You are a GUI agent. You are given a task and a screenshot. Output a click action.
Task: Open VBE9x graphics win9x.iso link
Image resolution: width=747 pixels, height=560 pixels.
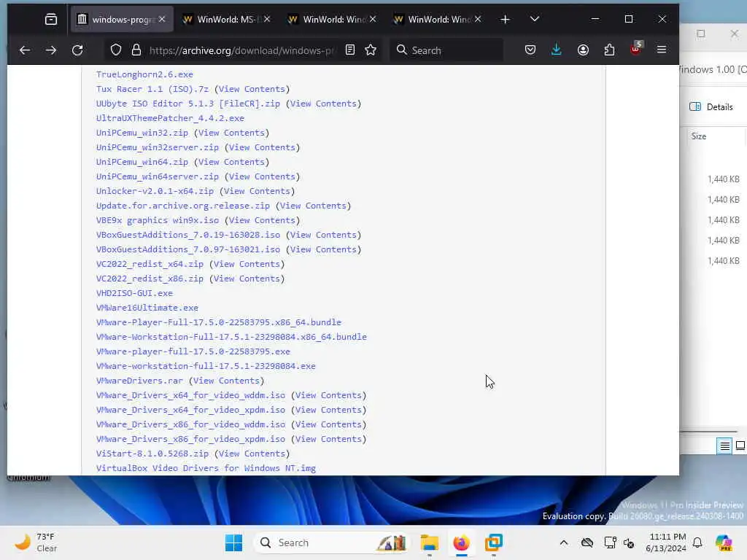click(158, 220)
